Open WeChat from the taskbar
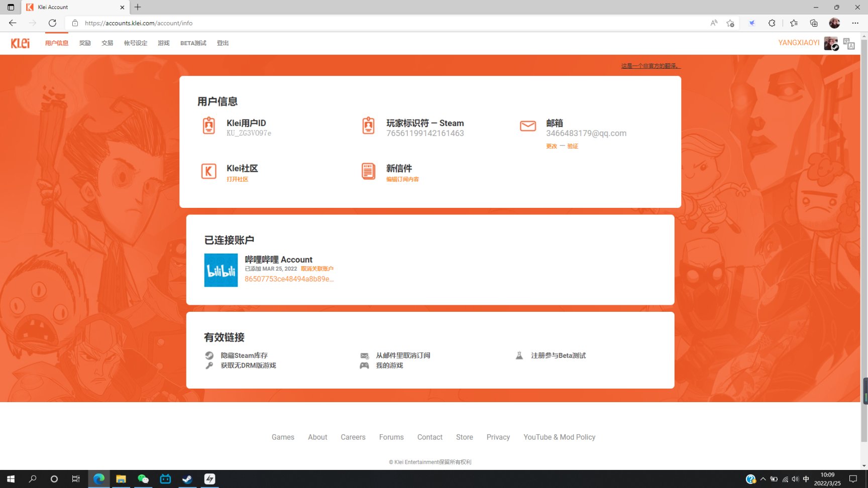 click(x=143, y=479)
